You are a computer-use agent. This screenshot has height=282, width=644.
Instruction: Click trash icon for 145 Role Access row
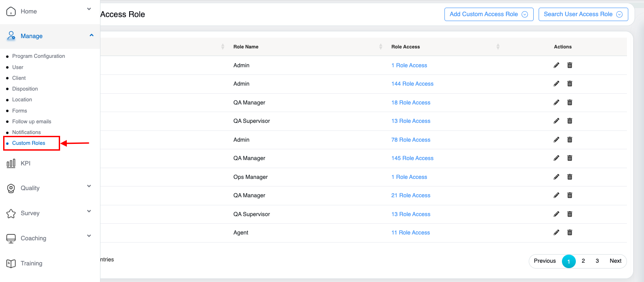570,158
